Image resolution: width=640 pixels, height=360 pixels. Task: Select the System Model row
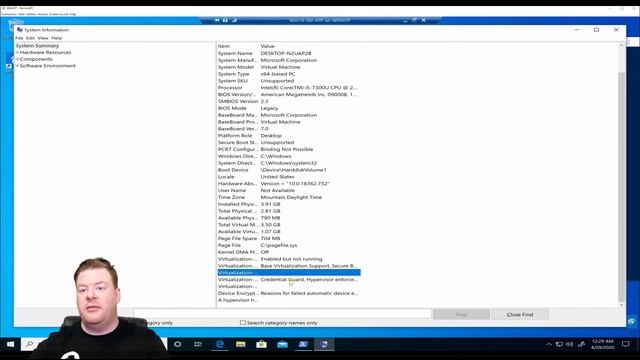(289, 67)
